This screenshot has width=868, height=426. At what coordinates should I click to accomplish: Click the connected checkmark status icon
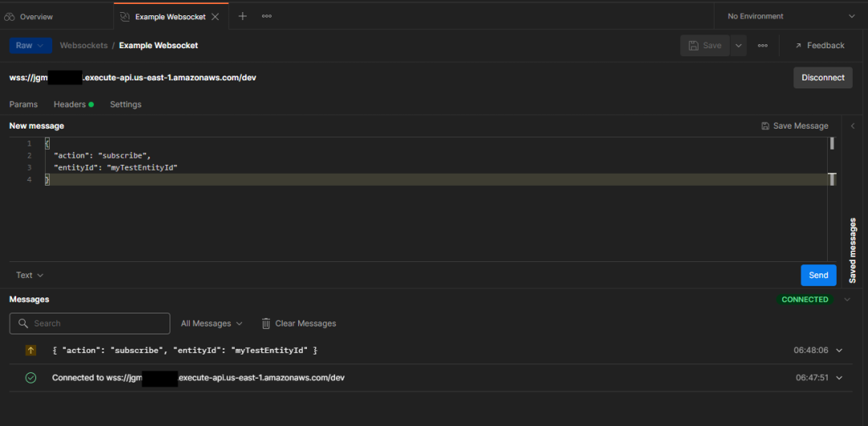(x=31, y=378)
